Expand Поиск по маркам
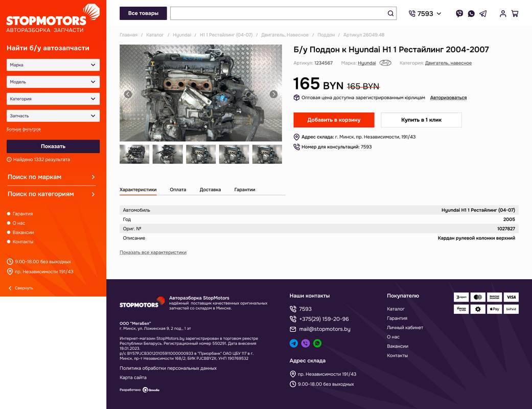The image size is (532, 409). point(51,177)
